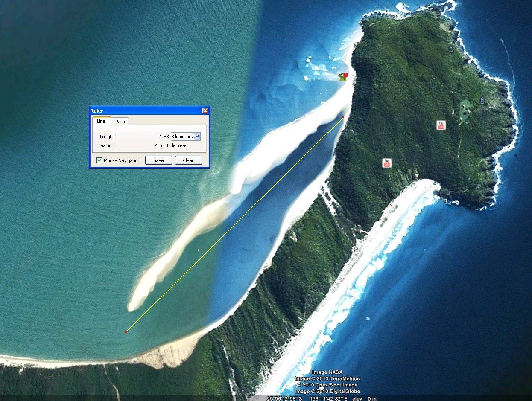Open the Kilometers units dropdown

pyautogui.click(x=196, y=137)
